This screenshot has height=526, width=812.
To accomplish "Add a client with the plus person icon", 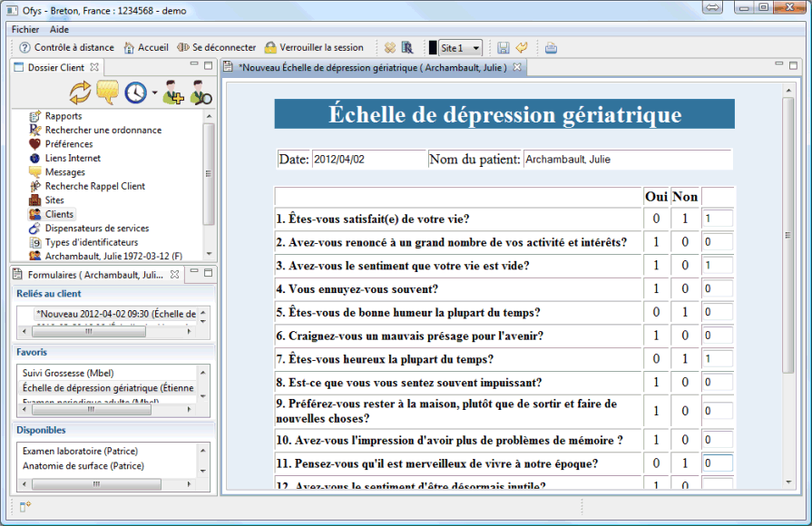I will click(173, 93).
